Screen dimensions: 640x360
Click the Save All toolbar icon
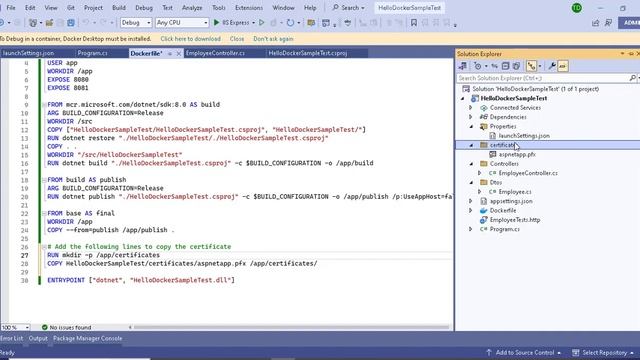(x=71, y=23)
